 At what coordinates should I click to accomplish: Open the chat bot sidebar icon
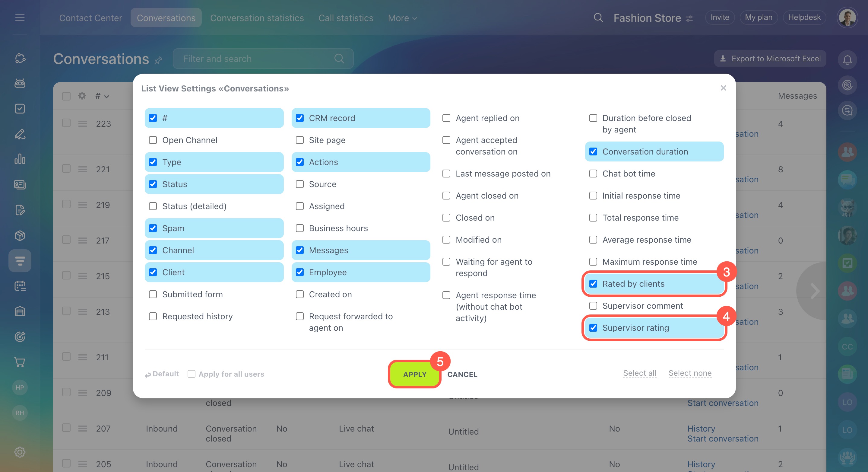click(20, 83)
